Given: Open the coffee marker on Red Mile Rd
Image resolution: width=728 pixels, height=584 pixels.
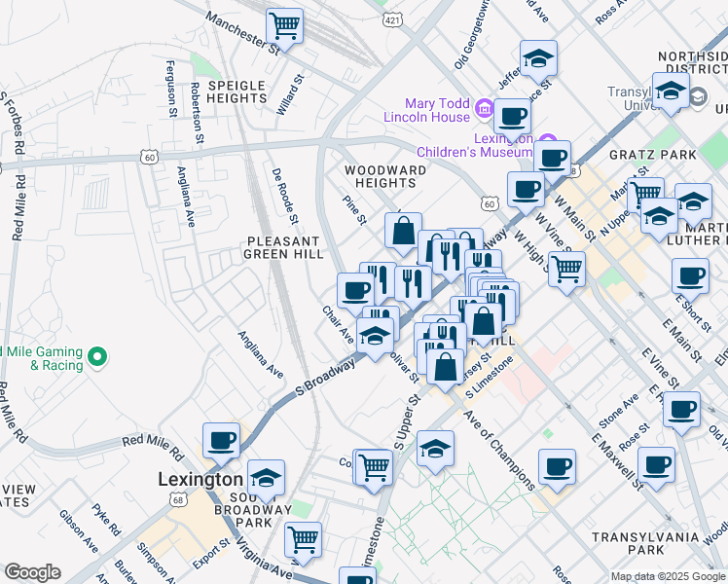Looking at the screenshot, I should pyautogui.click(x=222, y=441).
